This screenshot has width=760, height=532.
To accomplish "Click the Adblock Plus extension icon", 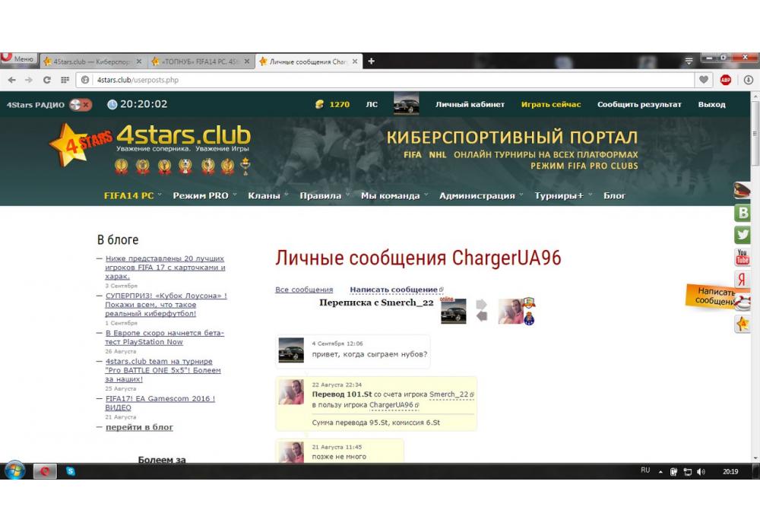I will 726,80.
